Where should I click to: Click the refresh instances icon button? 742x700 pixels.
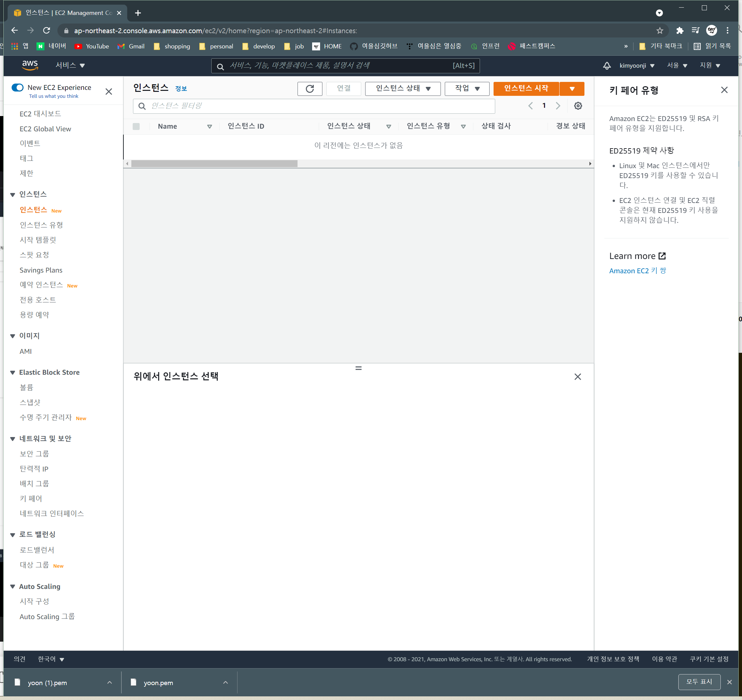click(309, 89)
